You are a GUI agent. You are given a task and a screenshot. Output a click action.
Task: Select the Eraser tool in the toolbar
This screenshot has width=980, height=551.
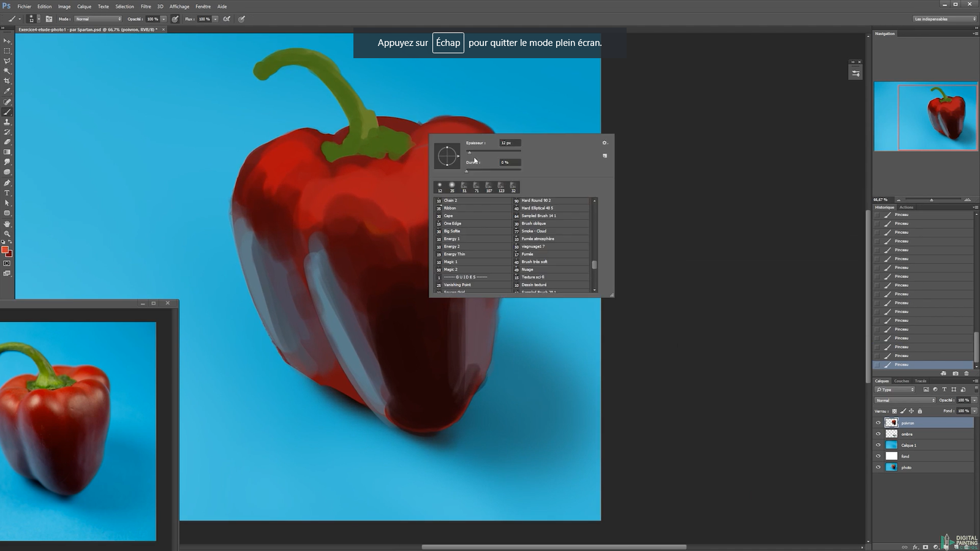tap(8, 141)
